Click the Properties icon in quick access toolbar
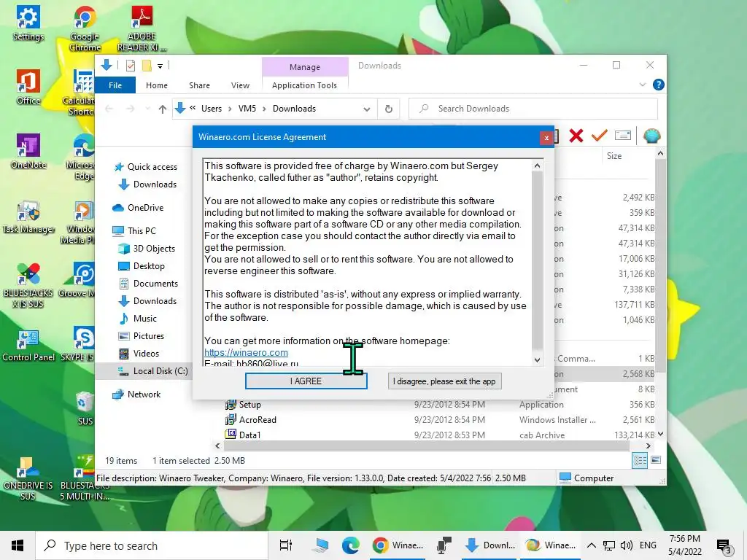747x560 pixels. pos(130,66)
